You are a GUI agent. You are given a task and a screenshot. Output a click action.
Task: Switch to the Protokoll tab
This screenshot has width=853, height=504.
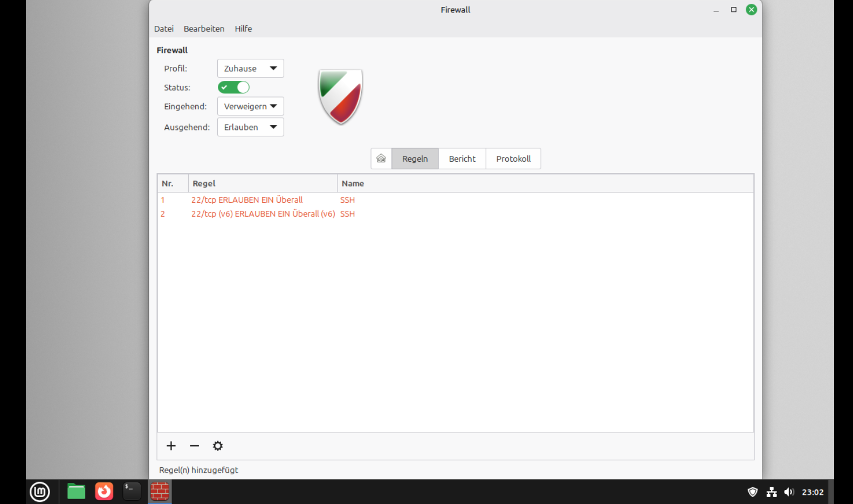pyautogui.click(x=513, y=158)
